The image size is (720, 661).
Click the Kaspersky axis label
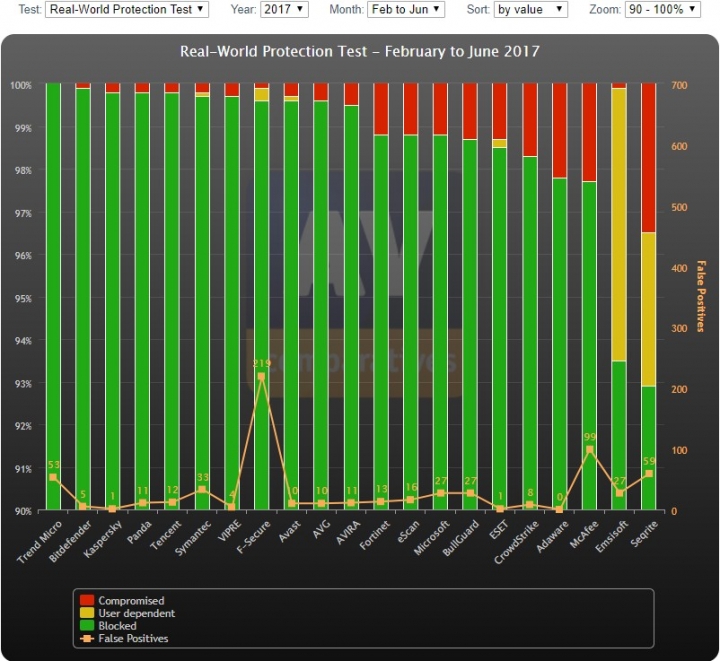tap(103, 539)
